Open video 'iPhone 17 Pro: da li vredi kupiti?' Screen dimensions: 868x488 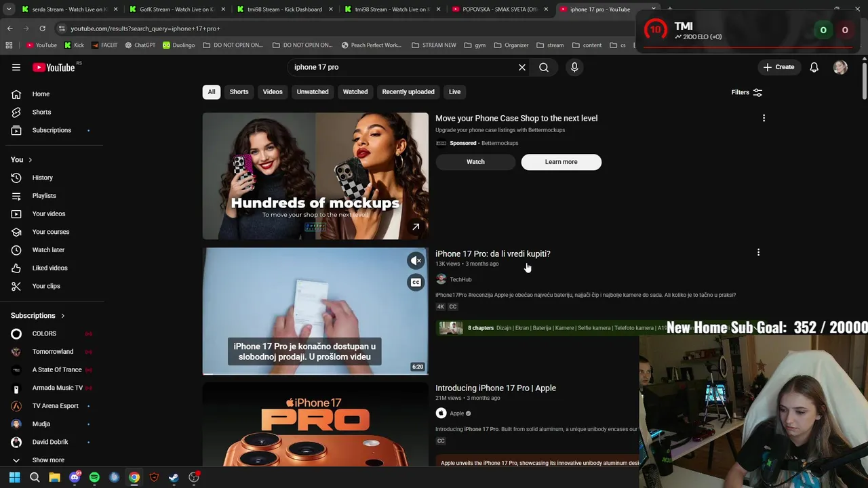(x=493, y=253)
